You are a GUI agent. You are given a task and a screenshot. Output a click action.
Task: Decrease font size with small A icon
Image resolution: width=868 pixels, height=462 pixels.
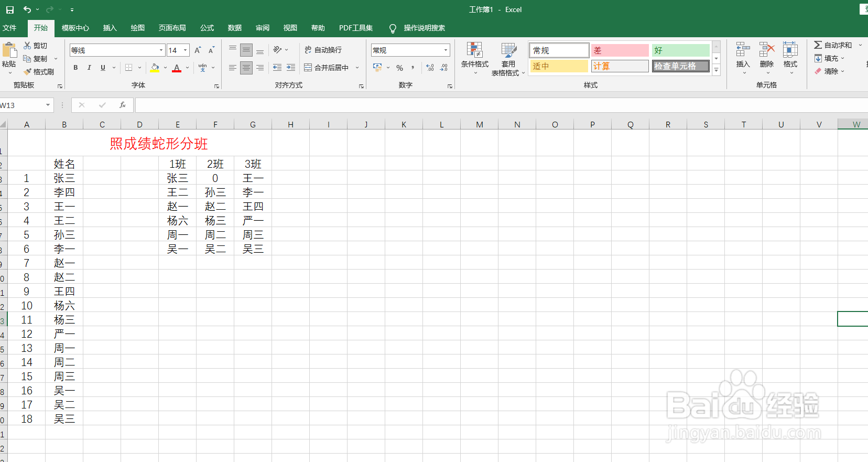(x=211, y=50)
